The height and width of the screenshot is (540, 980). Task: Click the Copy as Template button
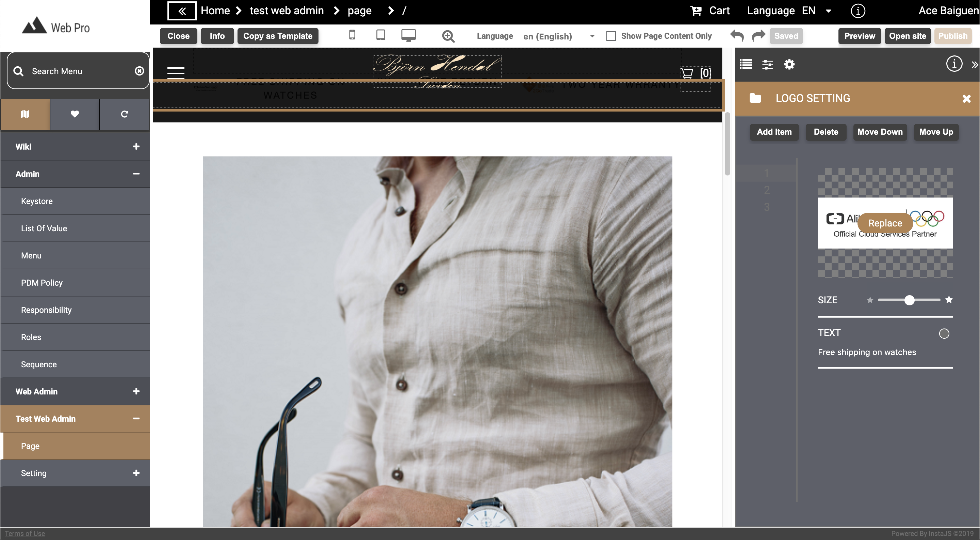278,36
